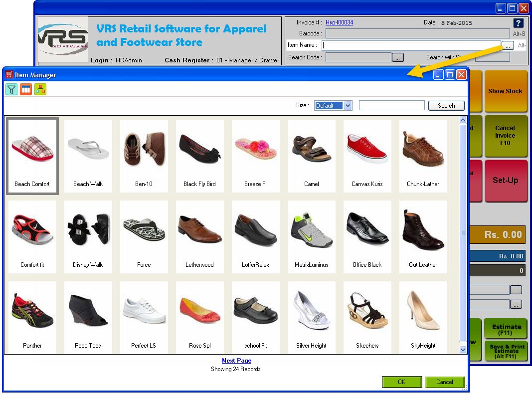Choose the Out Leather dark boot
Screen dimensions: 532x400
pyautogui.click(x=423, y=237)
